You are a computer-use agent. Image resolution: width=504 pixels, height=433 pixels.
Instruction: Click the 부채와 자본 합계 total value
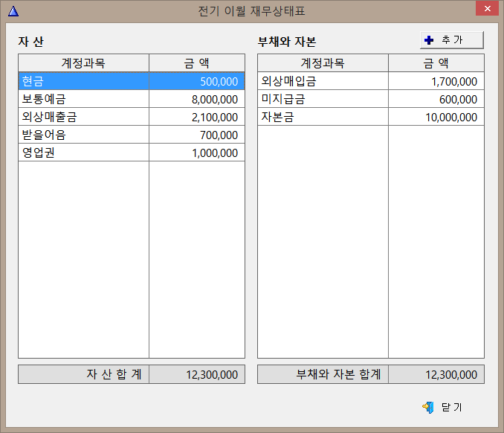click(x=436, y=374)
